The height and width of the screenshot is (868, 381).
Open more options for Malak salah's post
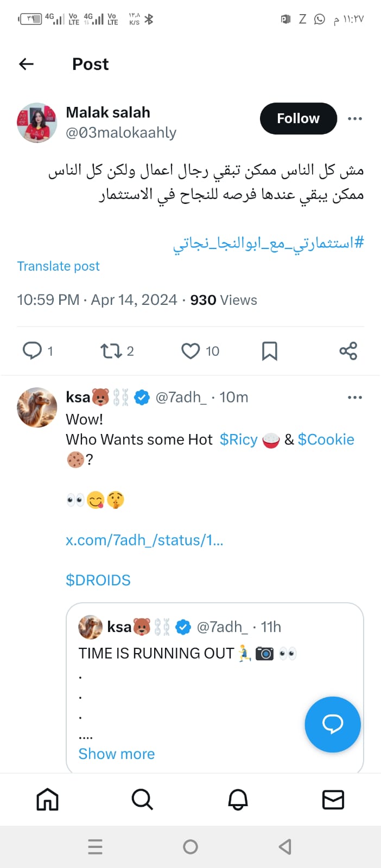coord(354,118)
